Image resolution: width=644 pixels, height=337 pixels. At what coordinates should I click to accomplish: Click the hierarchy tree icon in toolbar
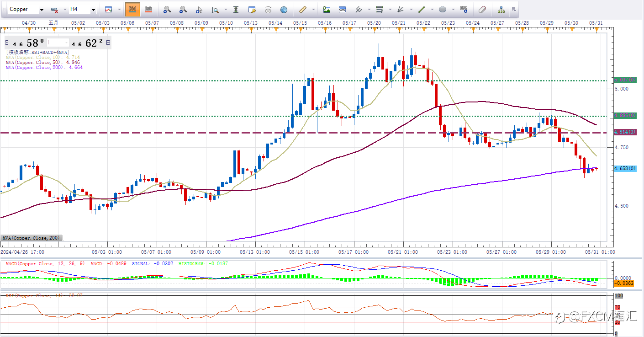[x=501, y=9]
